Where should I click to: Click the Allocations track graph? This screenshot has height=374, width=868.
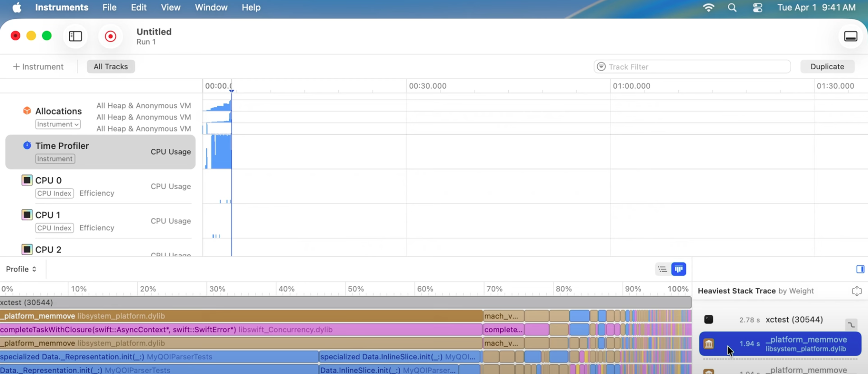coord(535,117)
